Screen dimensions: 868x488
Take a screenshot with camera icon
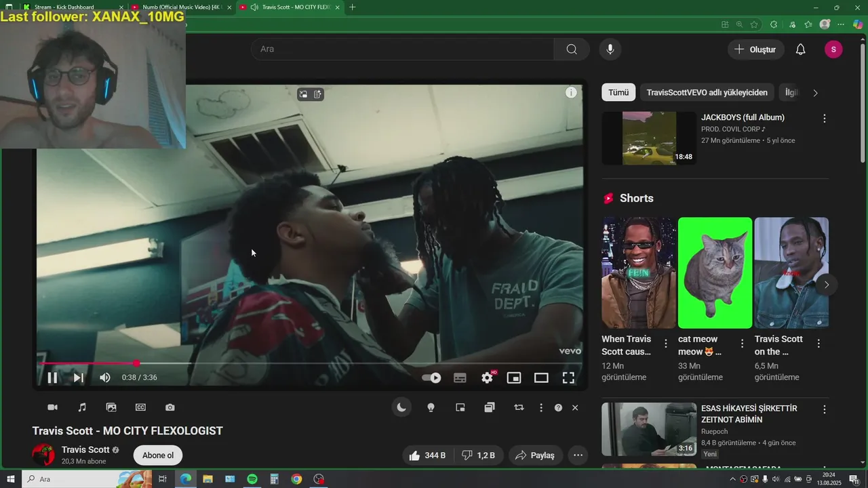click(x=170, y=407)
